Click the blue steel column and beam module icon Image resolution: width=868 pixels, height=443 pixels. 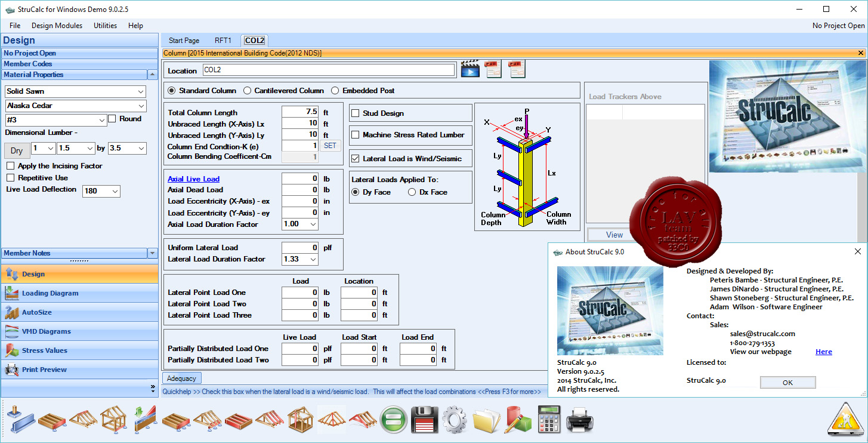pyautogui.click(x=21, y=420)
